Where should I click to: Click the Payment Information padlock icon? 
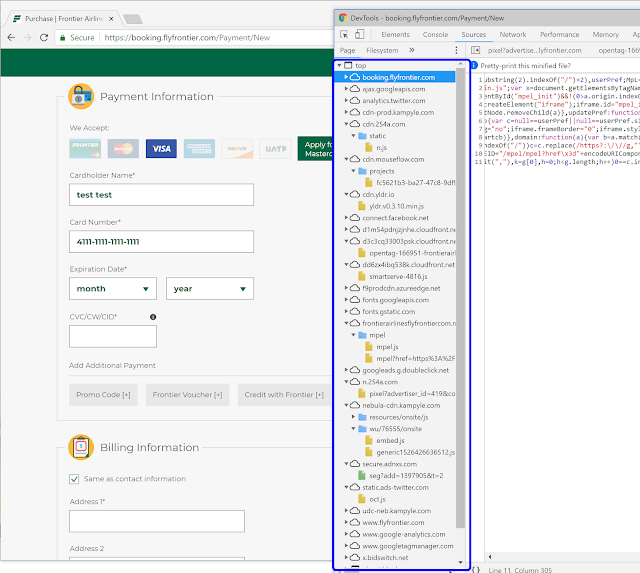click(81, 96)
